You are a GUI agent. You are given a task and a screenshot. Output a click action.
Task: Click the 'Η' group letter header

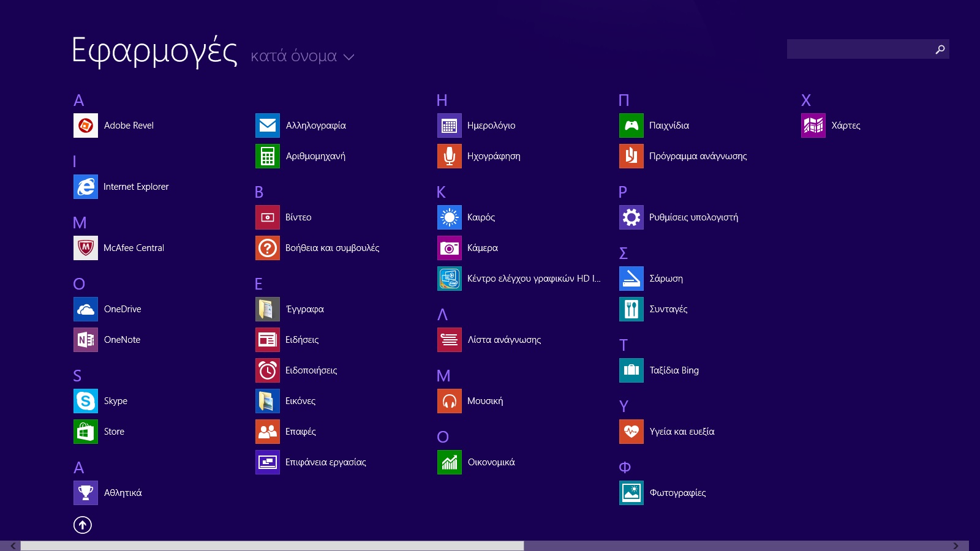442,100
